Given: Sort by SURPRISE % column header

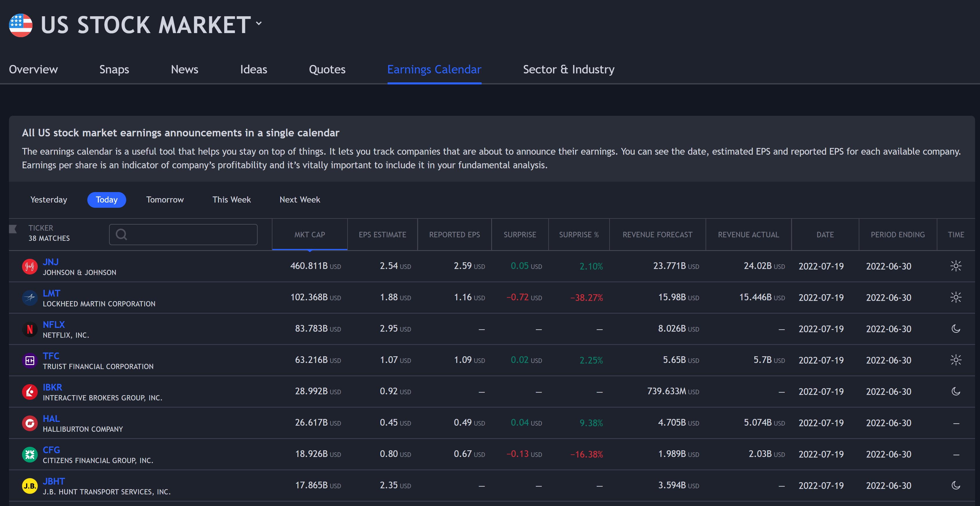Looking at the screenshot, I should [579, 235].
